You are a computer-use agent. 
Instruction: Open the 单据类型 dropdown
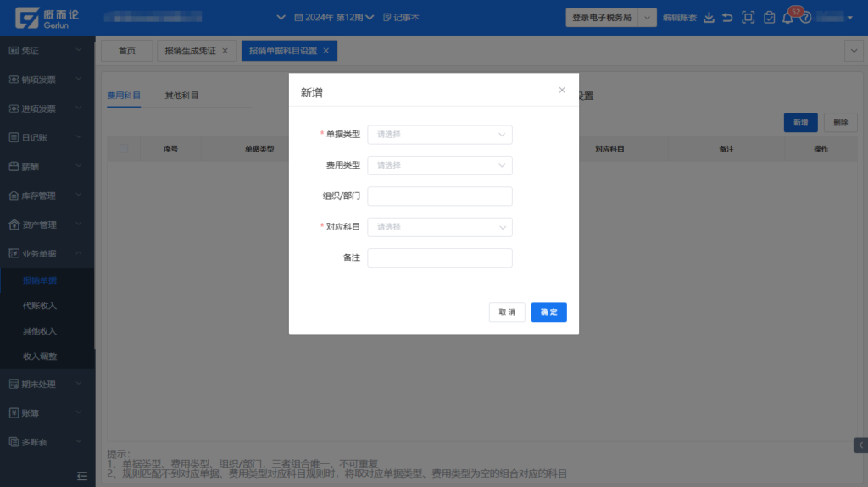coord(439,135)
